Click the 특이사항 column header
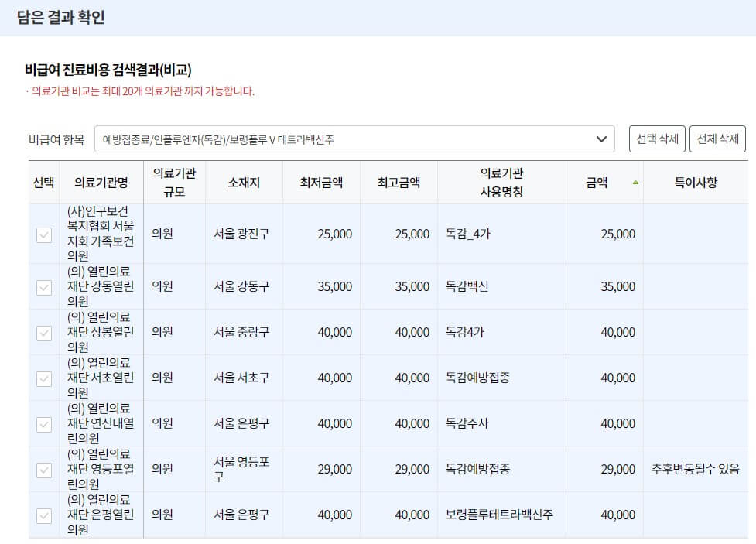The width and height of the screenshot is (756, 544). click(695, 181)
